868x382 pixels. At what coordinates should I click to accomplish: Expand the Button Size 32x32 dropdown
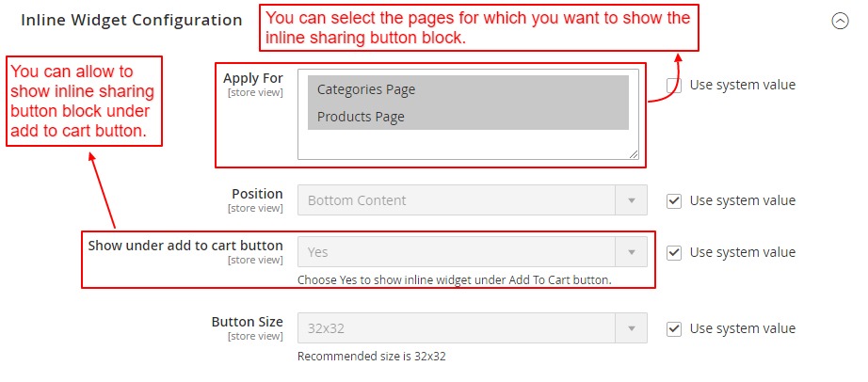point(472,328)
